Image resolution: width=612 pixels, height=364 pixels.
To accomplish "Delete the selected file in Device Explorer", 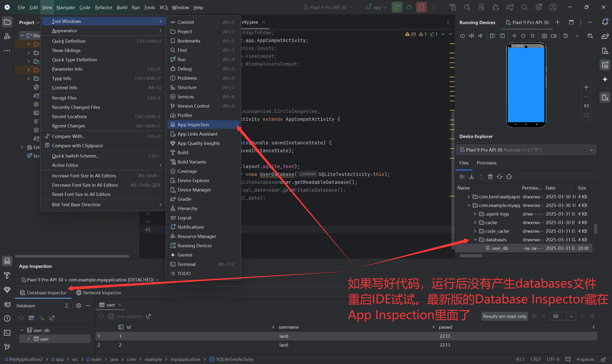I will tap(490, 177).
